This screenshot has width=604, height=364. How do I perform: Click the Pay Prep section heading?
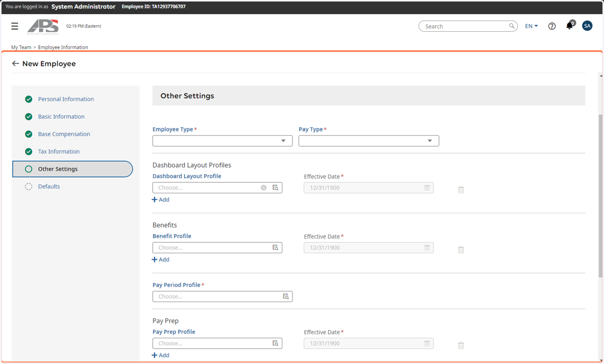pyautogui.click(x=166, y=321)
